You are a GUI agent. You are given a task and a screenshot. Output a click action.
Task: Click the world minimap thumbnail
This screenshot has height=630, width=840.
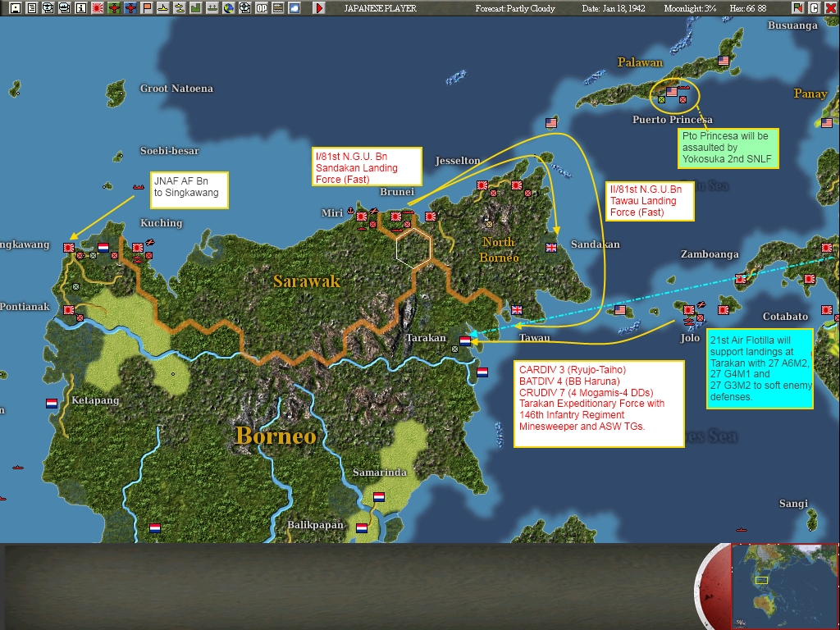click(784, 586)
